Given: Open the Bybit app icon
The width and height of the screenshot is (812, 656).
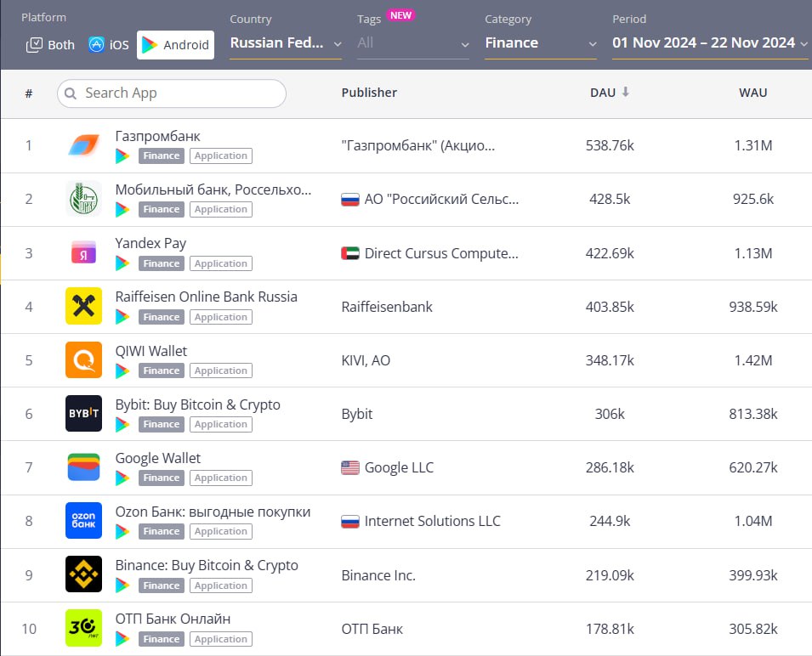Looking at the screenshot, I should (83, 413).
